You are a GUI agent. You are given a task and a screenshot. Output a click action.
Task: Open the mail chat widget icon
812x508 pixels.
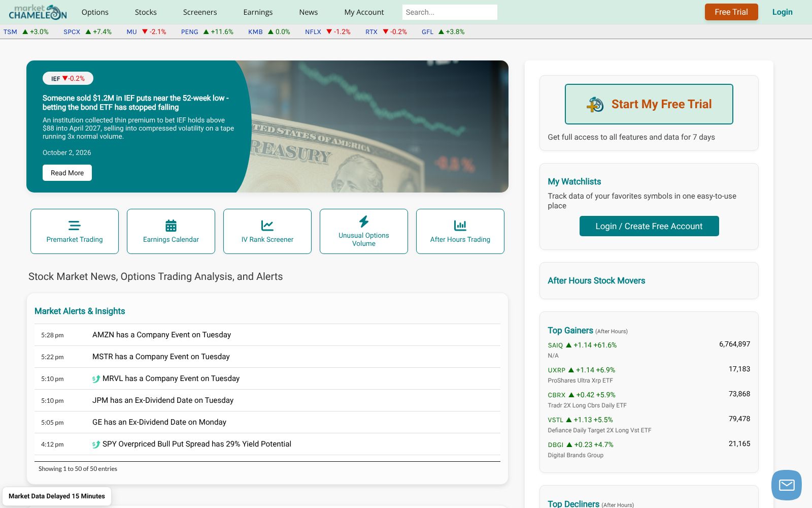point(787,485)
